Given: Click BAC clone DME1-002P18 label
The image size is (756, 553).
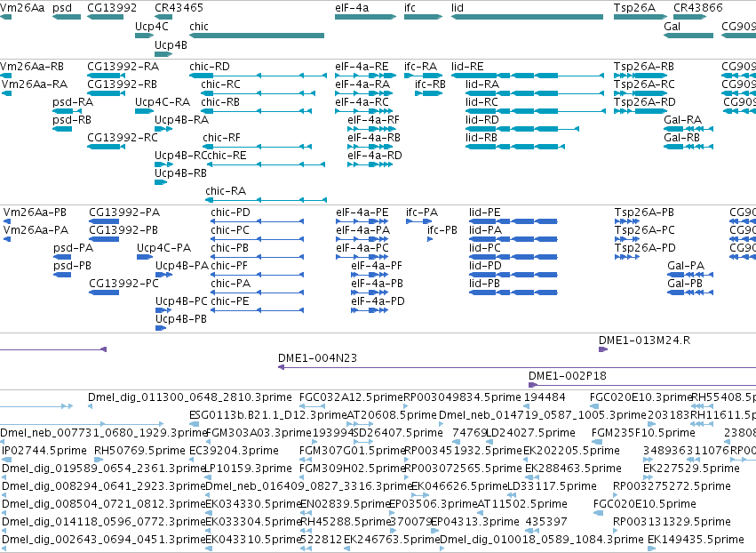Looking at the screenshot, I should (567, 376).
